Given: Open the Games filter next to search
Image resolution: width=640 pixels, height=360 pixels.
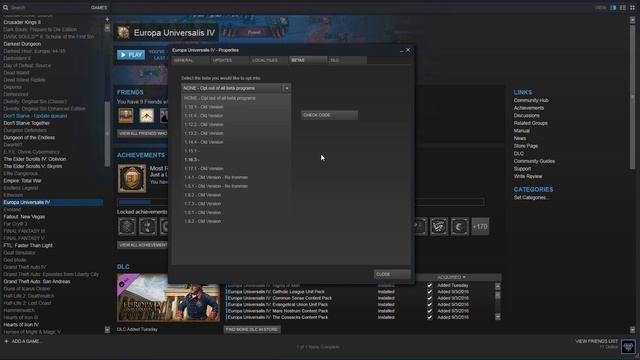Looking at the screenshot, I should pos(99,7).
